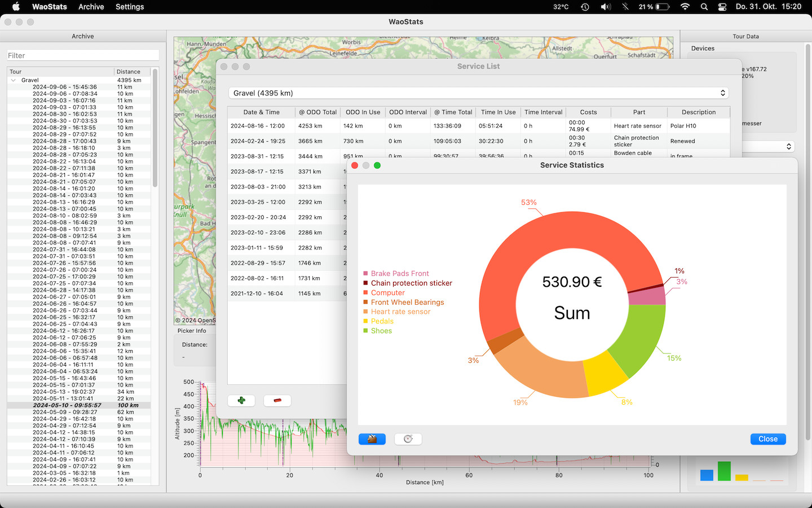
Task: Open Time Machine menu bar icon
Action: tap(585, 7)
